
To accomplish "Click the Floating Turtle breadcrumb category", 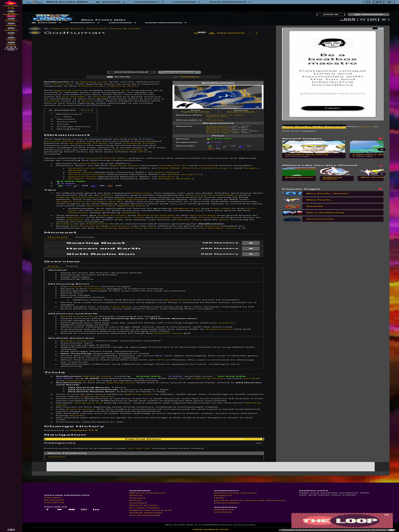I will pyautogui.click(x=125, y=29).
